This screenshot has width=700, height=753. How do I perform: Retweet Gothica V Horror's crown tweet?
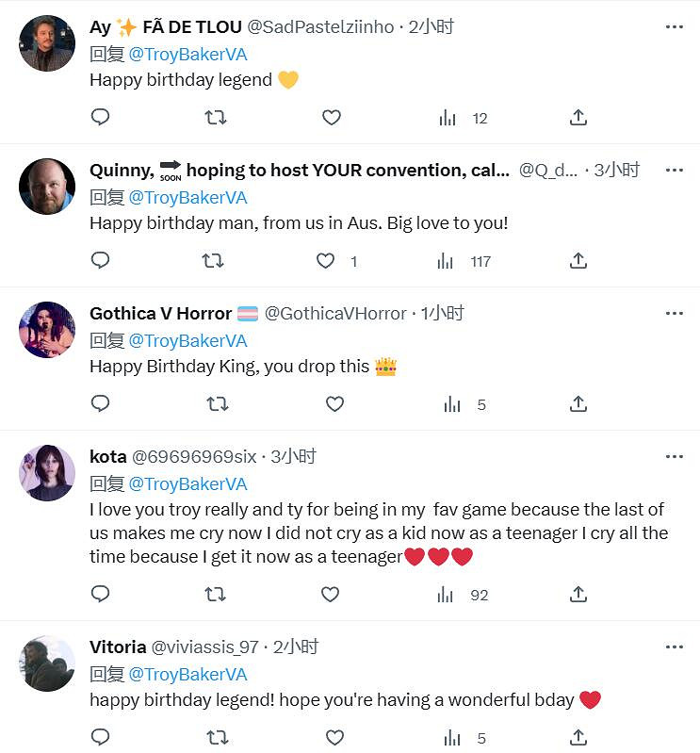click(x=217, y=404)
